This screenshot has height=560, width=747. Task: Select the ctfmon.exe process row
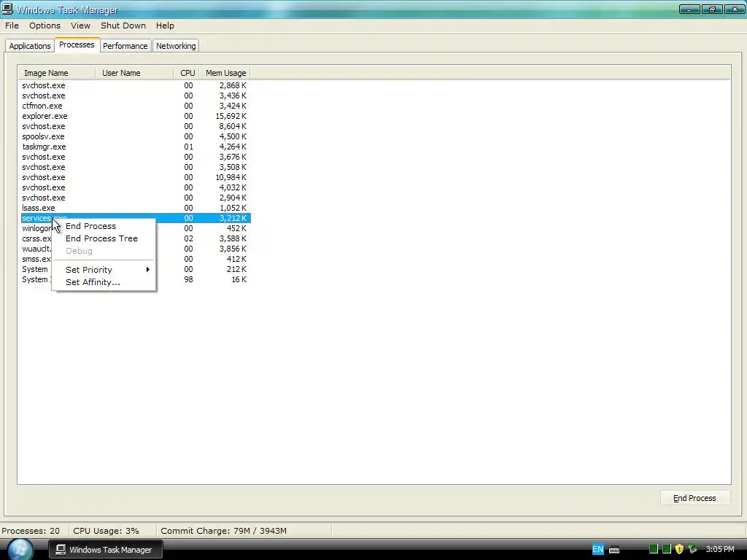click(x=135, y=106)
